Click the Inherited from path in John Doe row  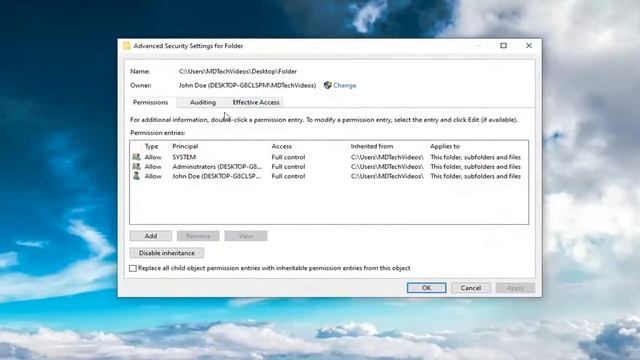[387, 176]
